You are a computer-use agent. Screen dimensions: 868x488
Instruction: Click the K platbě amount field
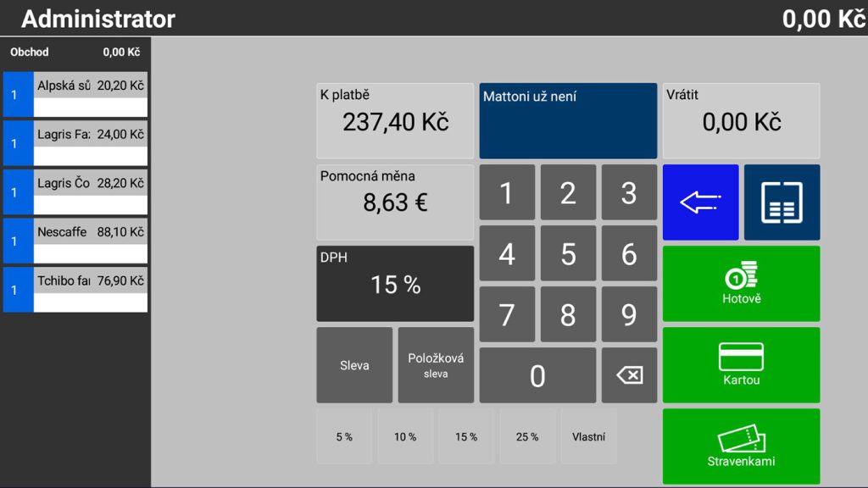pyautogui.click(x=395, y=121)
